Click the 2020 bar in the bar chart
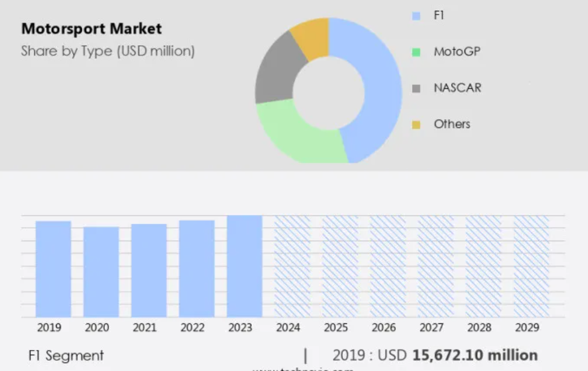Screen dimensions: 588x371 (101, 272)
